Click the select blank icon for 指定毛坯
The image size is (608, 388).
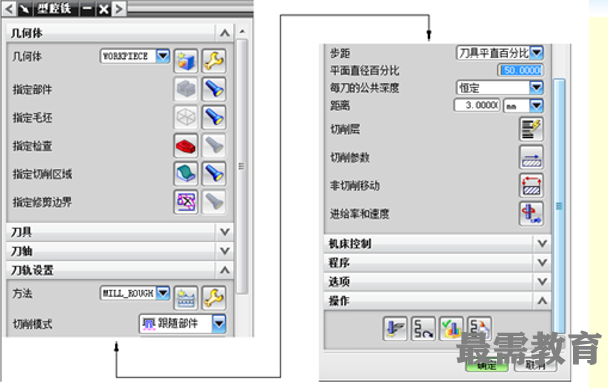pos(186,117)
